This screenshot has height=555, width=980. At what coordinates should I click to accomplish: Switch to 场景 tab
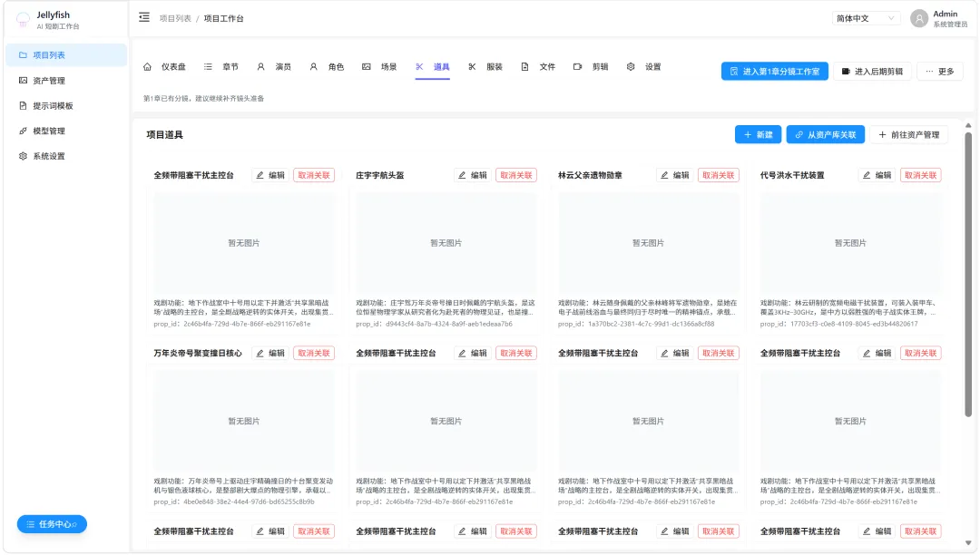click(379, 67)
